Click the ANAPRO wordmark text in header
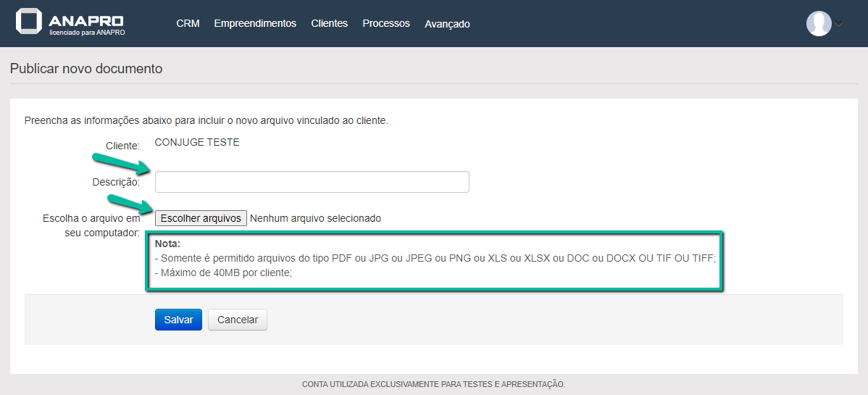Viewport: 868px width, 395px height. 86,20
